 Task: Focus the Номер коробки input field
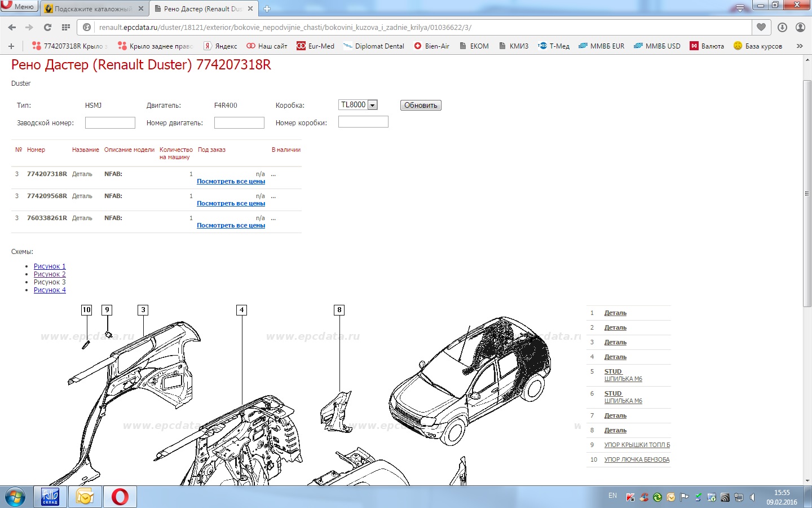(363, 121)
